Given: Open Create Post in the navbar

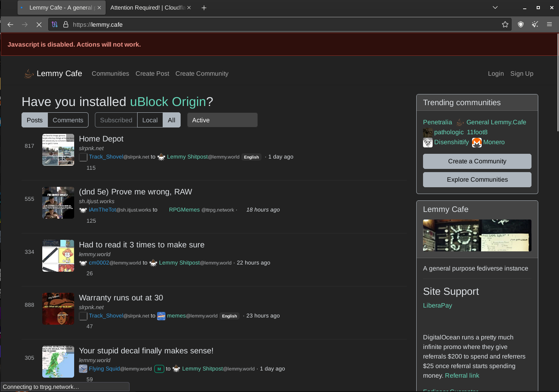Looking at the screenshot, I should click(x=152, y=74).
